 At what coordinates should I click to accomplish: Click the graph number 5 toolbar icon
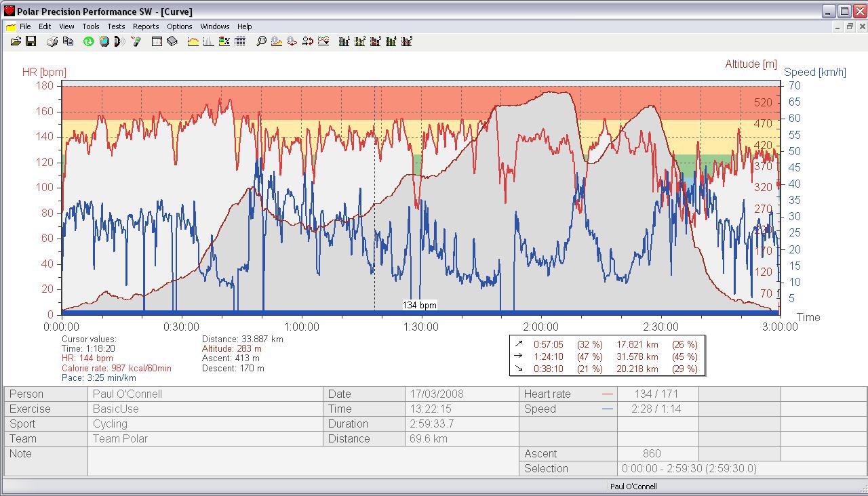coord(407,41)
